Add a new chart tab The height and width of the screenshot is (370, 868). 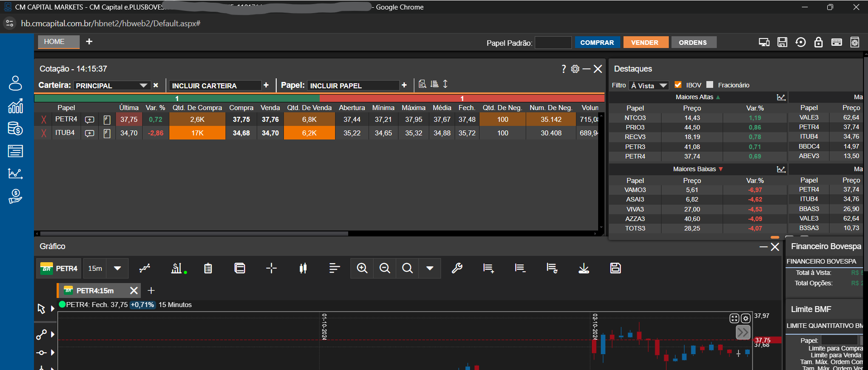(x=151, y=290)
